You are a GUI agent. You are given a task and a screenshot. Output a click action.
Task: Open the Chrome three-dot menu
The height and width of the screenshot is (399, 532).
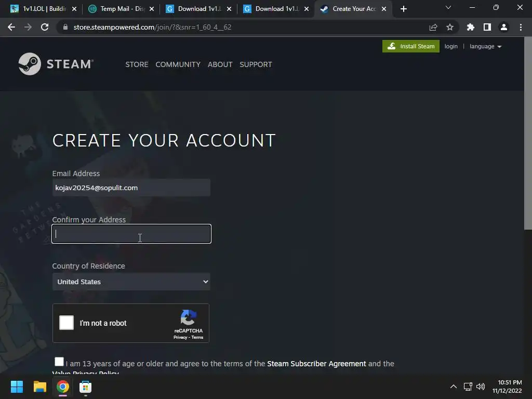coord(521,27)
